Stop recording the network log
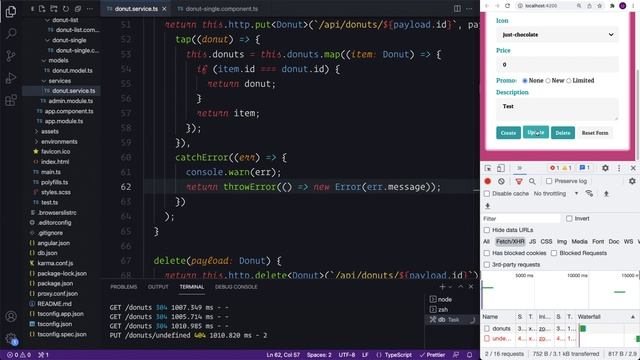 point(488,181)
